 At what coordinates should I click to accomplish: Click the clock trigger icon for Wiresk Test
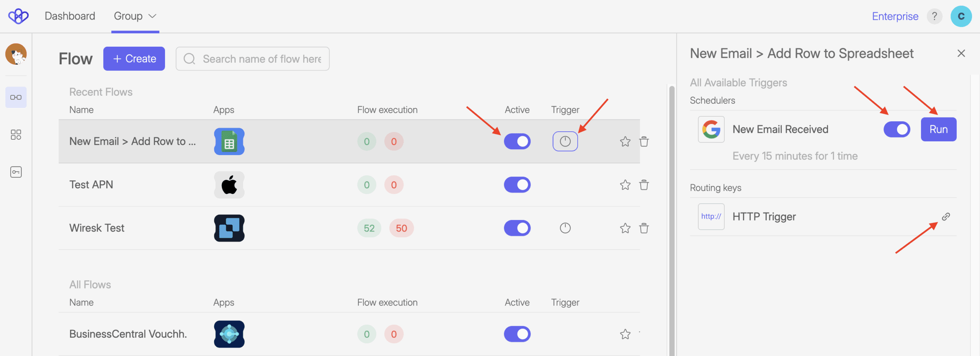pyautogui.click(x=565, y=228)
